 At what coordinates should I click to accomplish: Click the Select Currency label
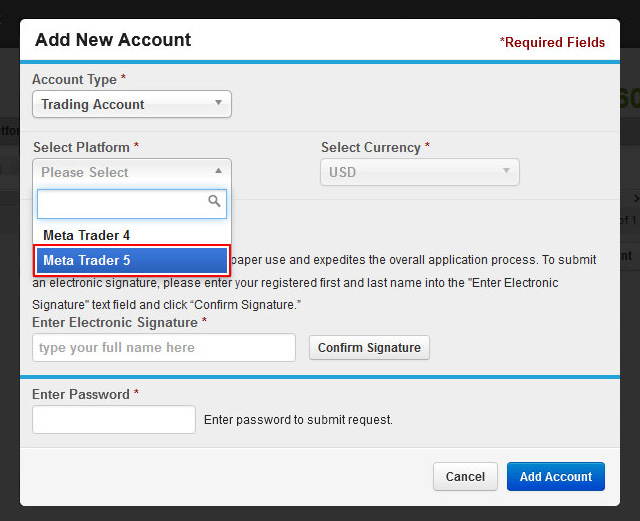pyautogui.click(x=371, y=147)
